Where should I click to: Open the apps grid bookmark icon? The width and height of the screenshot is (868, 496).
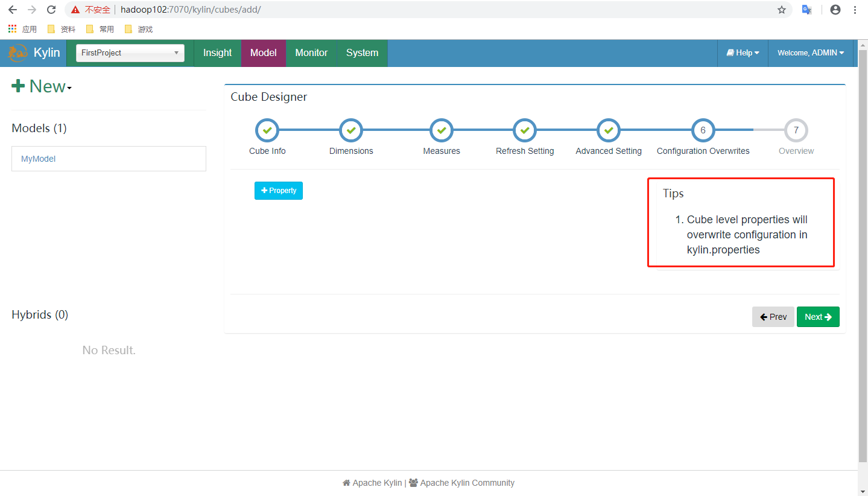pyautogui.click(x=12, y=29)
